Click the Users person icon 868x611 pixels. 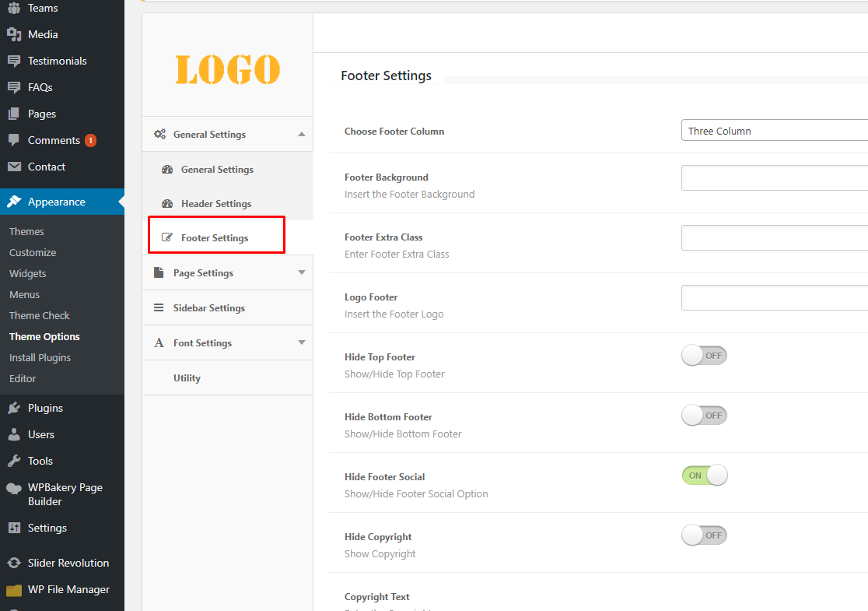pyautogui.click(x=14, y=434)
